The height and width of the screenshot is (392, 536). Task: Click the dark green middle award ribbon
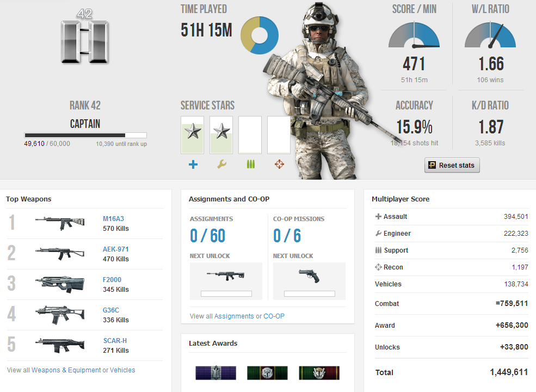[267, 373]
